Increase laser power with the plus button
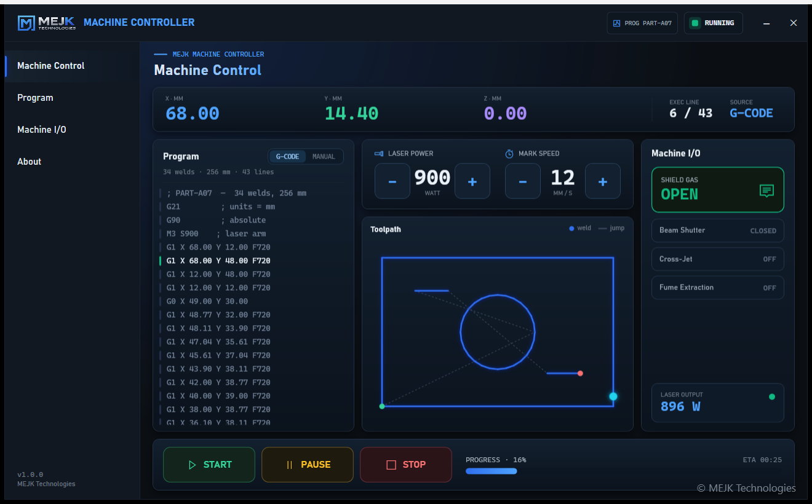812x504 pixels. point(472,181)
